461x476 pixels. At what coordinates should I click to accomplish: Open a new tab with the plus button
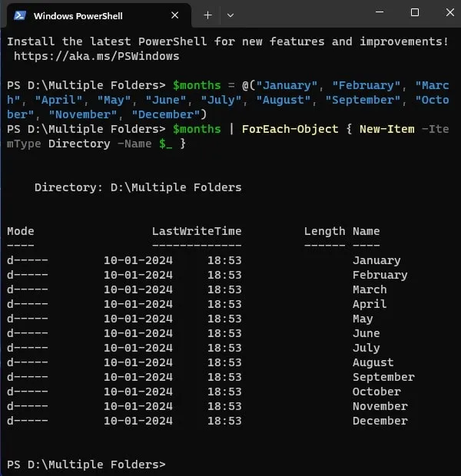pyautogui.click(x=208, y=15)
